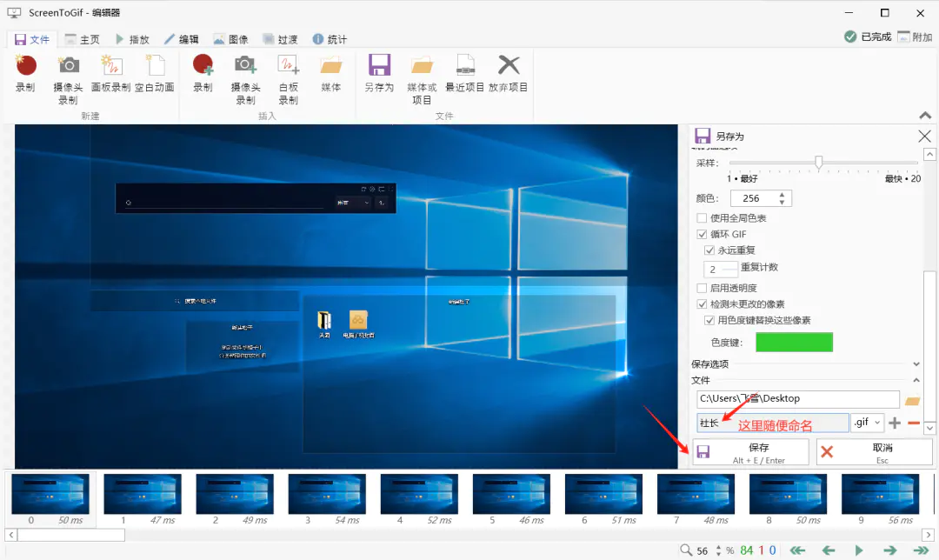Jump to first frame arrow

click(x=797, y=550)
